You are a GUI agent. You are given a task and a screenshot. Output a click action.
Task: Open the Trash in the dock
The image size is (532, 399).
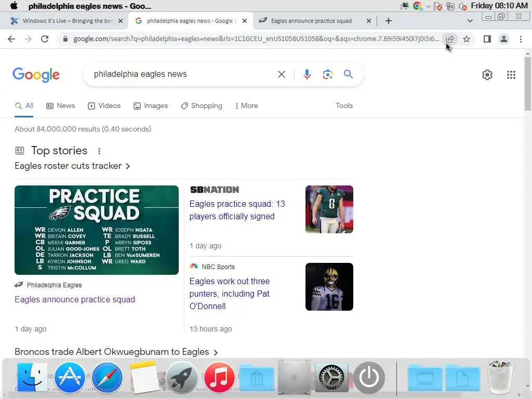pyautogui.click(x=499, y=377)
